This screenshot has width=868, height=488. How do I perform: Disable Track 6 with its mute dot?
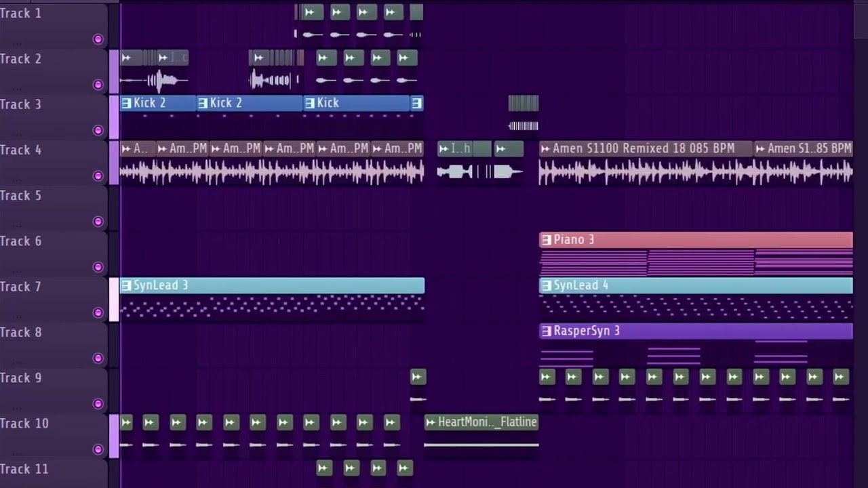pos(98,267)
